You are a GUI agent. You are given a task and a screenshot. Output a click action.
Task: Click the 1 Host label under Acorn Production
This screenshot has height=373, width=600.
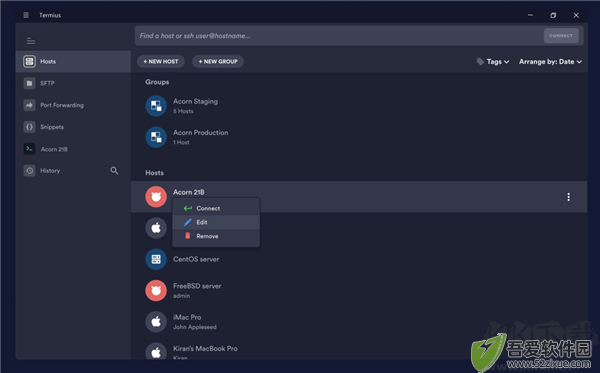[x=181, y=142]
